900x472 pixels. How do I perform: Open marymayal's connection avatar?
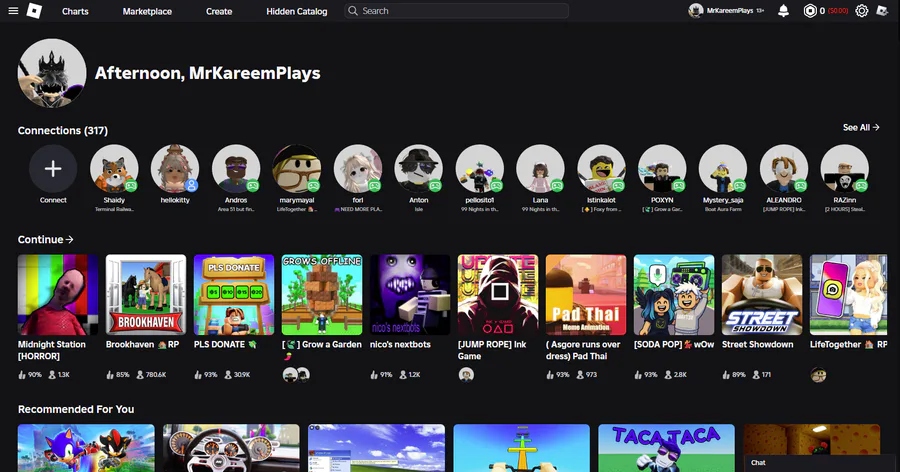[297, 168]
